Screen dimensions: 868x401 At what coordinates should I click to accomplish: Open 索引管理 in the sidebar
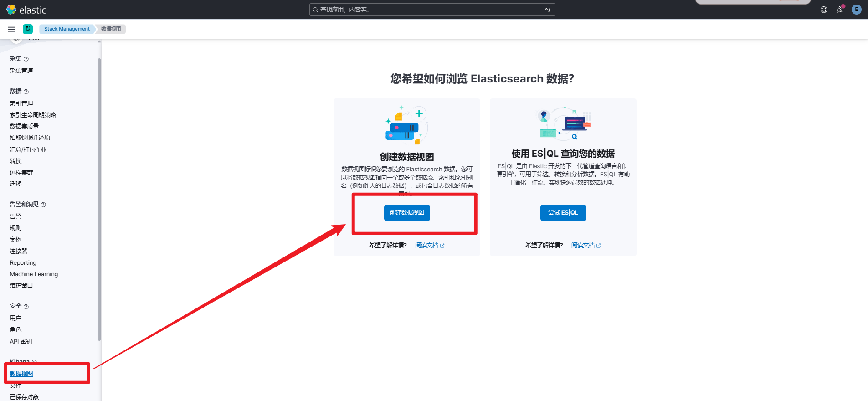pyautogui.click(x=21, y=103)
